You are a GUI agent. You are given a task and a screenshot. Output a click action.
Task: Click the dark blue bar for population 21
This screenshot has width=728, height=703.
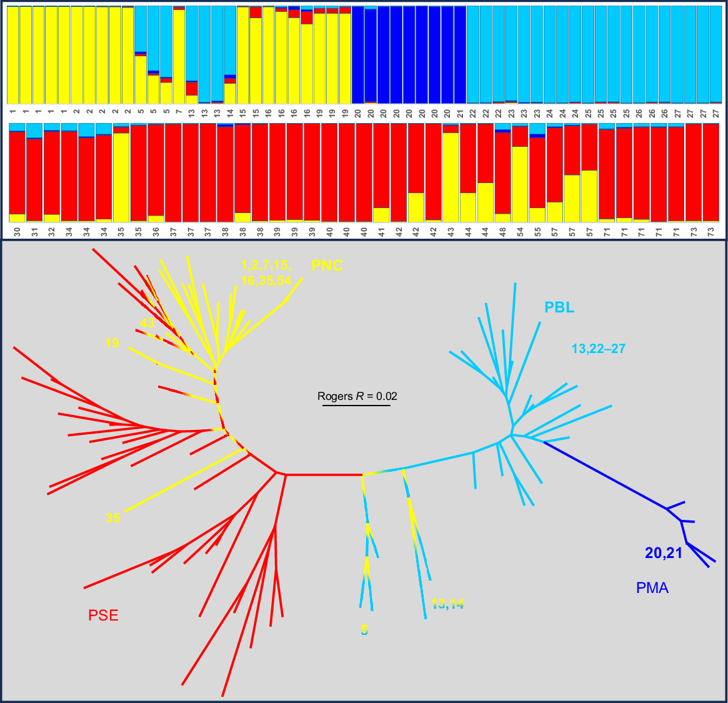[x=460, y=55]
